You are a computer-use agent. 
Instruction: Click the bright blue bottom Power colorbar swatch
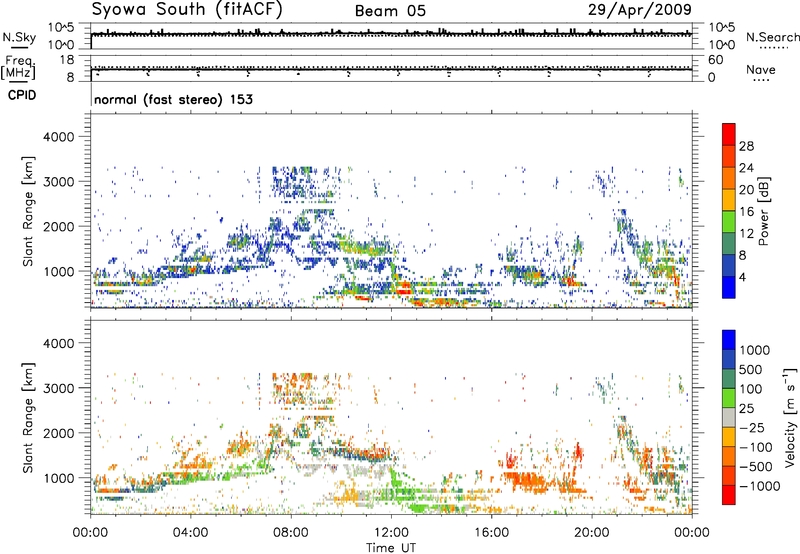[729, 287]
